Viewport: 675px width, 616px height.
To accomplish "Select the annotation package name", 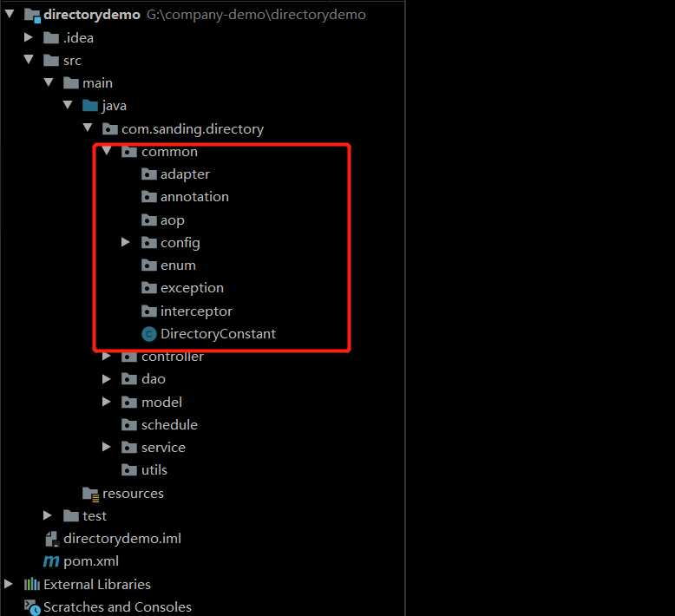I will point(194,197).
